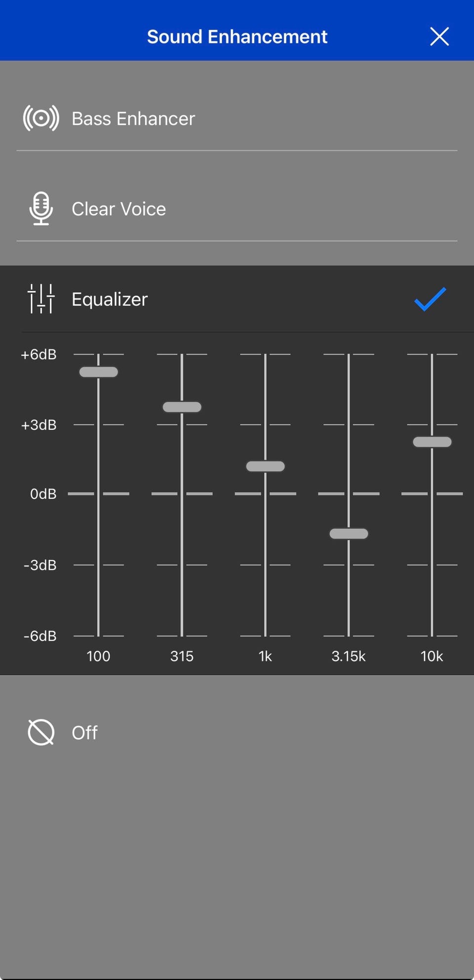This screenshot has height=980, width=474.
Task: Turn sound enhancement Off
Action: coord(84,733)
